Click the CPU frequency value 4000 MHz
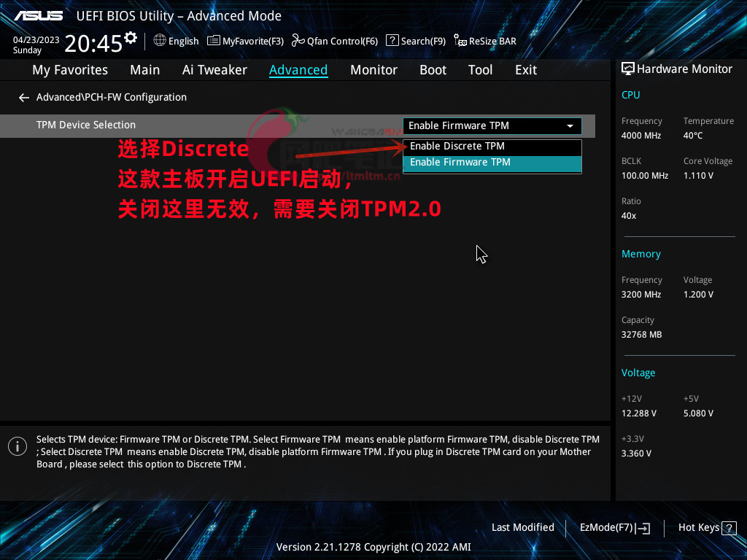 tap(640, 136)
